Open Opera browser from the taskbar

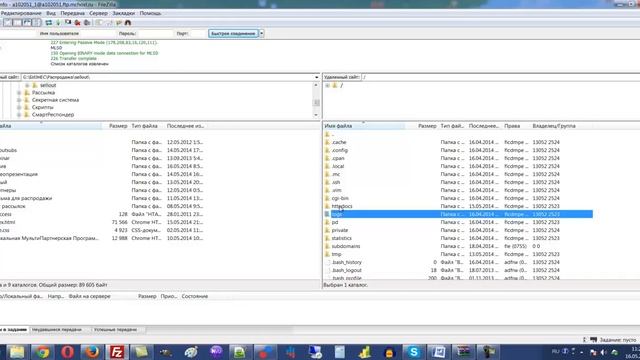pyautogui.click(x=67, y=352)
